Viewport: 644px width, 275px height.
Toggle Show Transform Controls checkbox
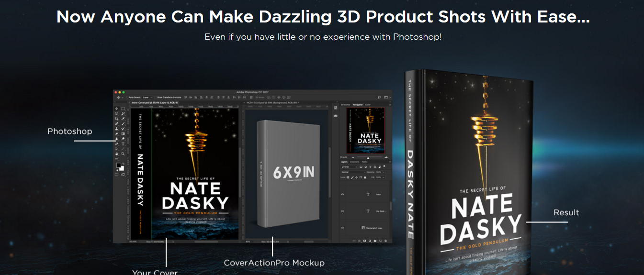156,98
